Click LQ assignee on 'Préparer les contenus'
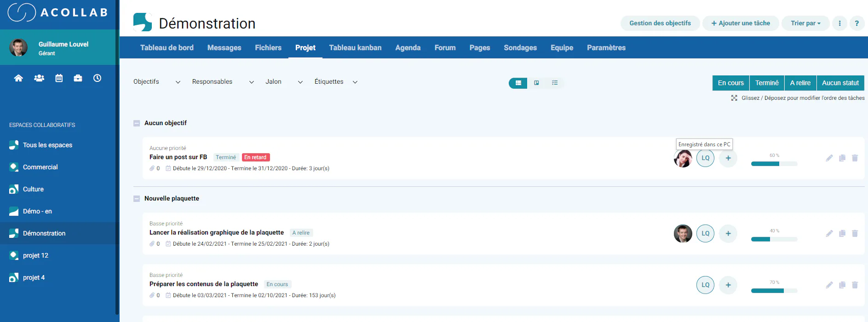This screenshot has width=868, height=322. tap(706, 285)
